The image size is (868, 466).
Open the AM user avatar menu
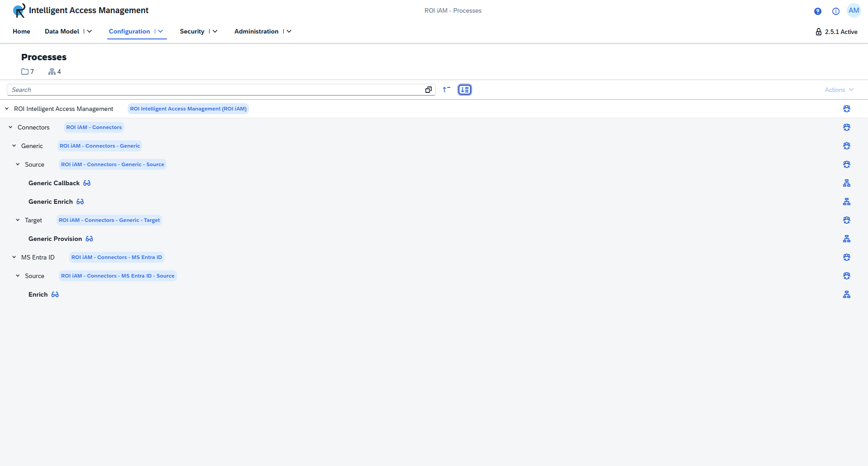854,11
